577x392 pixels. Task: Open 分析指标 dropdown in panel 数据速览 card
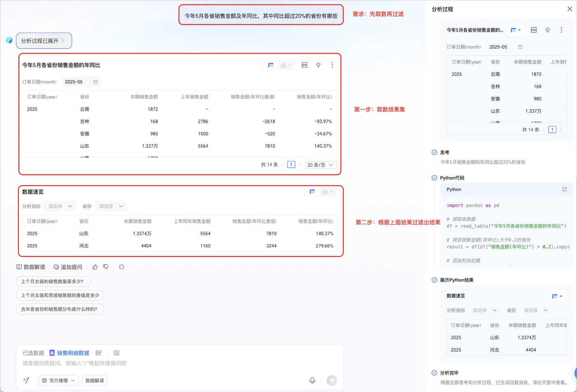point(485,310)
